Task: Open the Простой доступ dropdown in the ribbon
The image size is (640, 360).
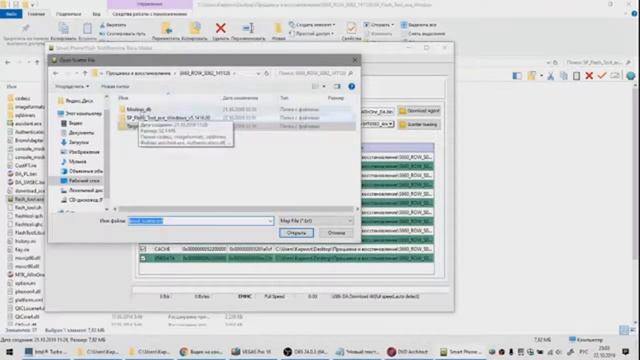Action: point(312,33)
